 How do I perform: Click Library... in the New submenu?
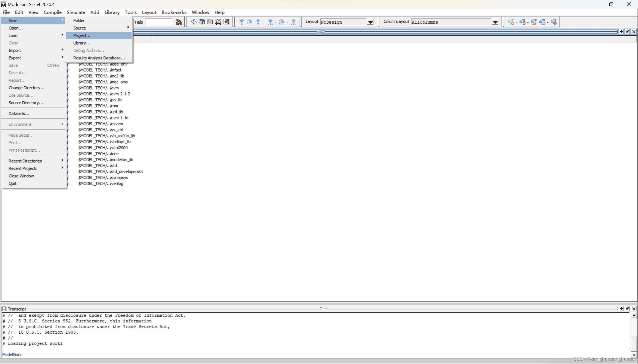(81, 43)
